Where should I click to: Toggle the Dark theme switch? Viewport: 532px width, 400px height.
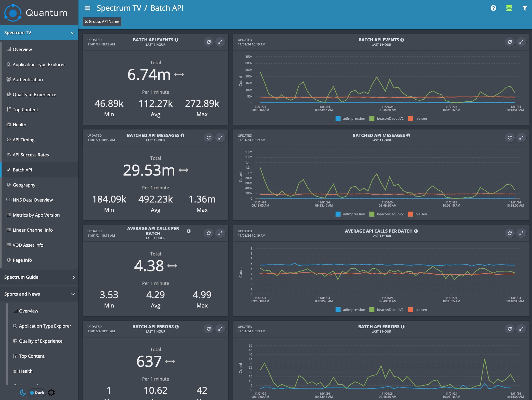(x=37, y=393)
